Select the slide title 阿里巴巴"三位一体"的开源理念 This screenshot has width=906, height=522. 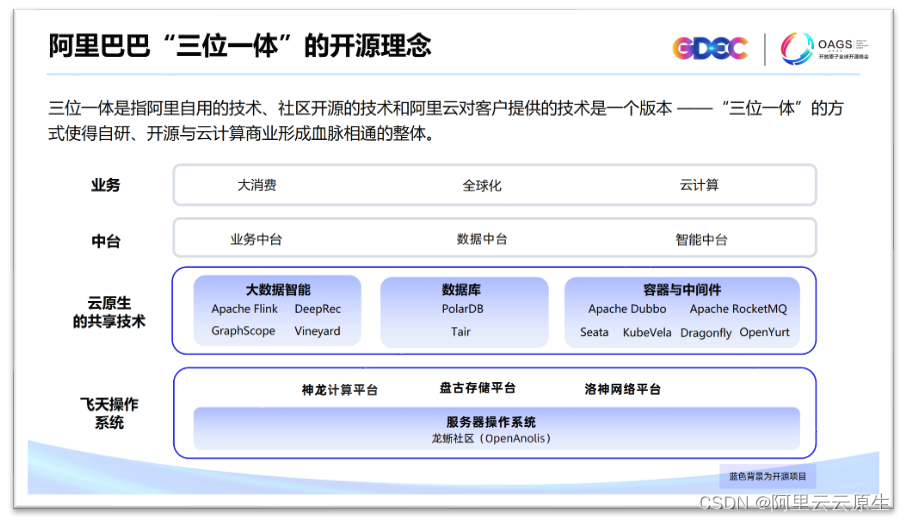tap(240, 46)
